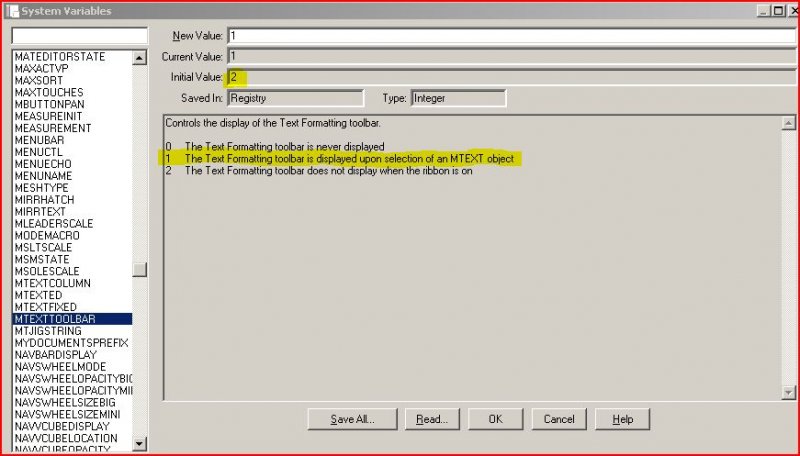Select NAVSWHEELOPACITYBIG in the variable list
Screen dimensions: 800x456
[x=72, y=378]
